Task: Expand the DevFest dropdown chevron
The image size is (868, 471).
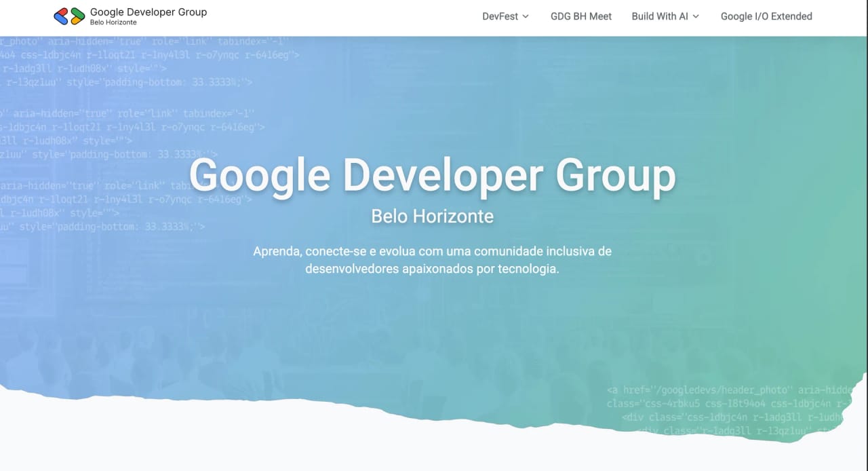Action: pyautogui.click(x=525, y=16)
